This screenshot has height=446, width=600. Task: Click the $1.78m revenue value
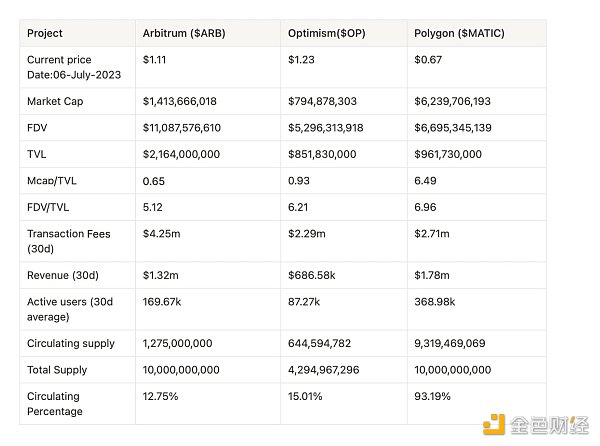pos(432,275)
